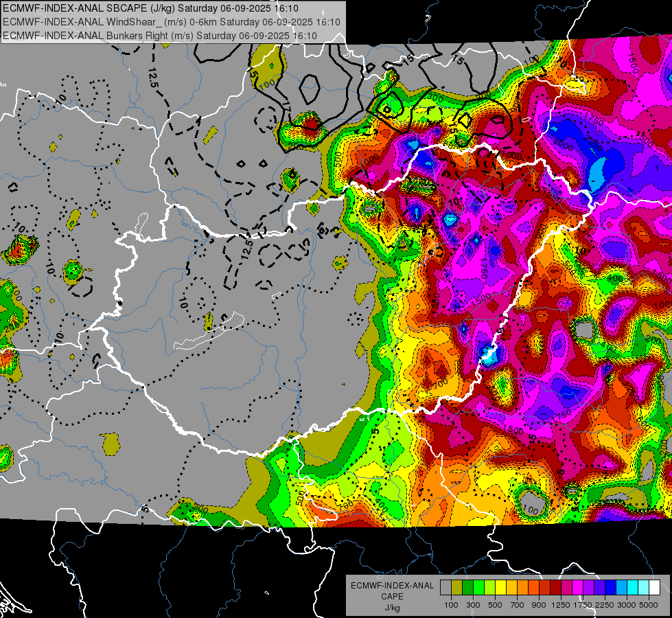Click the 2000 contour label on the map

tap(564, 146)
